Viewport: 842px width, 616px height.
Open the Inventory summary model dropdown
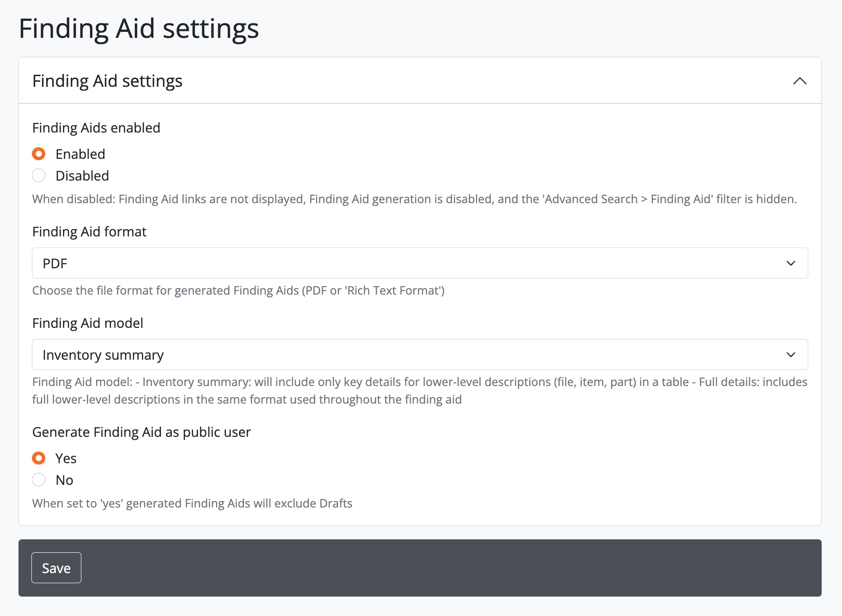tap(407, 355)
